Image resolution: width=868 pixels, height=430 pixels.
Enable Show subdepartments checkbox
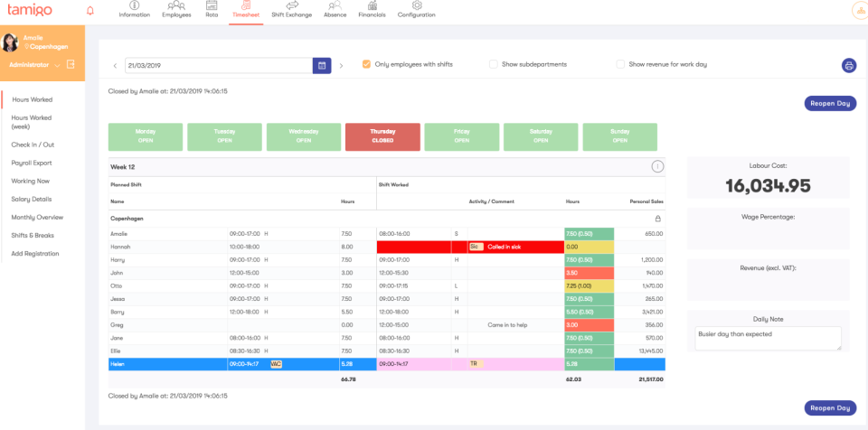pos(494,64)
